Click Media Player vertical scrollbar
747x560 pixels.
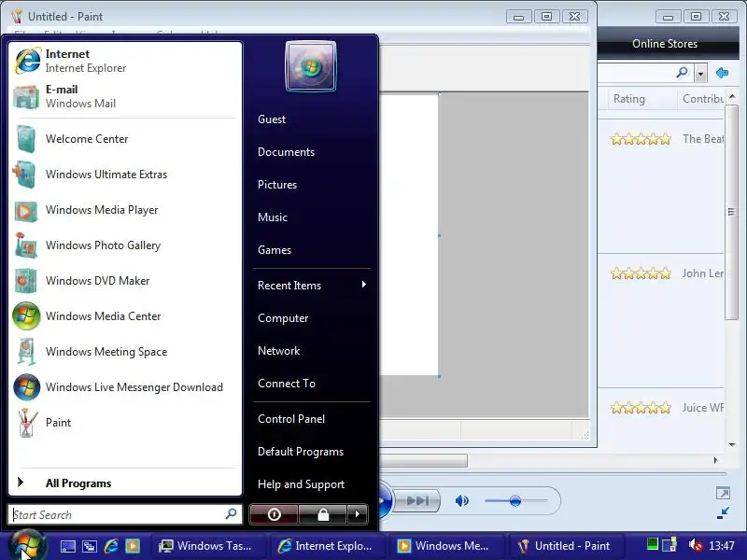tap(732, 213)
